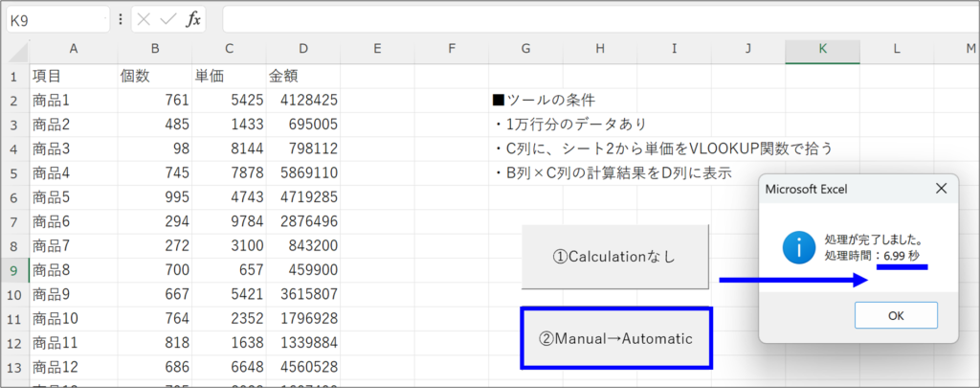
Task: Click the enter checkmark icon in formula bar
Action: (x=167, y=19)
